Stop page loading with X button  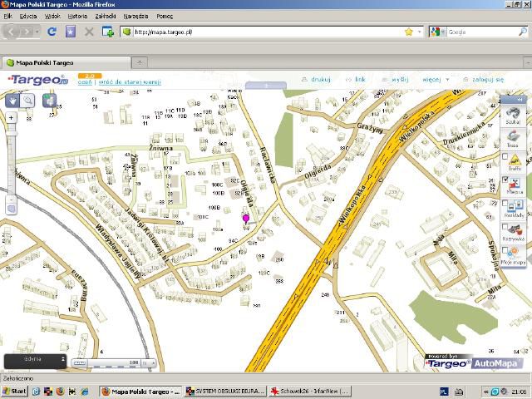tap(89, 32)
